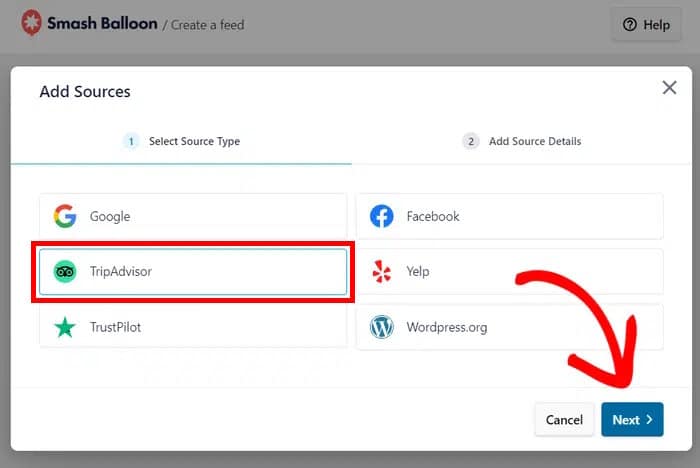Click the Yelp burst icon
Image resolution: width=700 pixels, height=468 pixels.
coord(381,271)
